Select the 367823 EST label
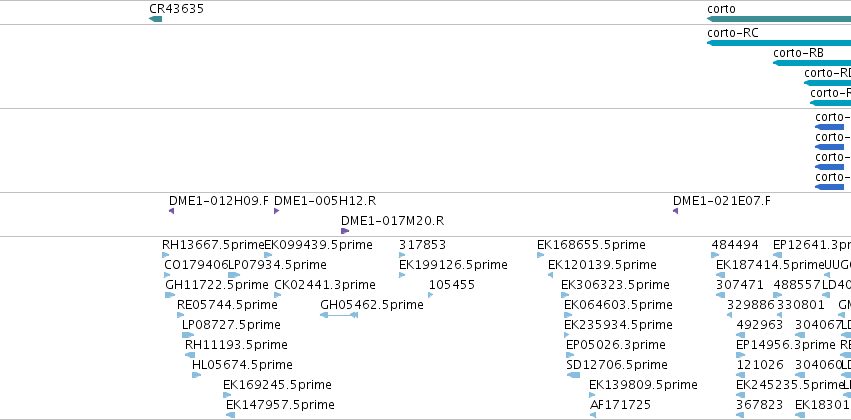The height and width of the screenshot is (420, 851). pyautogui.click(x=759, y=405)
